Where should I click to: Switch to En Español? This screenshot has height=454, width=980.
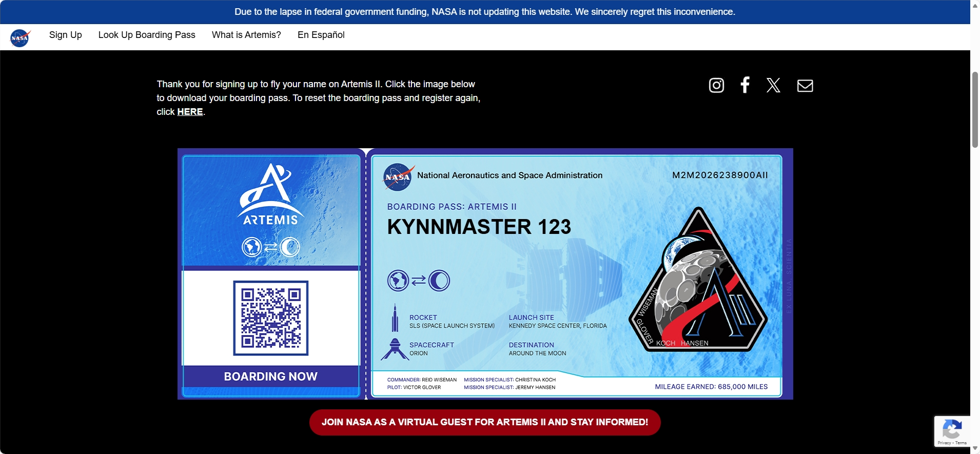[x=321, y=35]
